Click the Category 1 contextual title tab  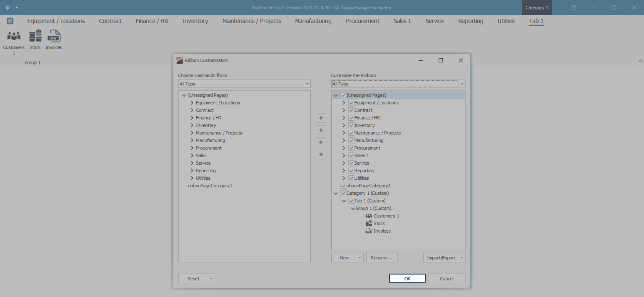pos(537,7)
